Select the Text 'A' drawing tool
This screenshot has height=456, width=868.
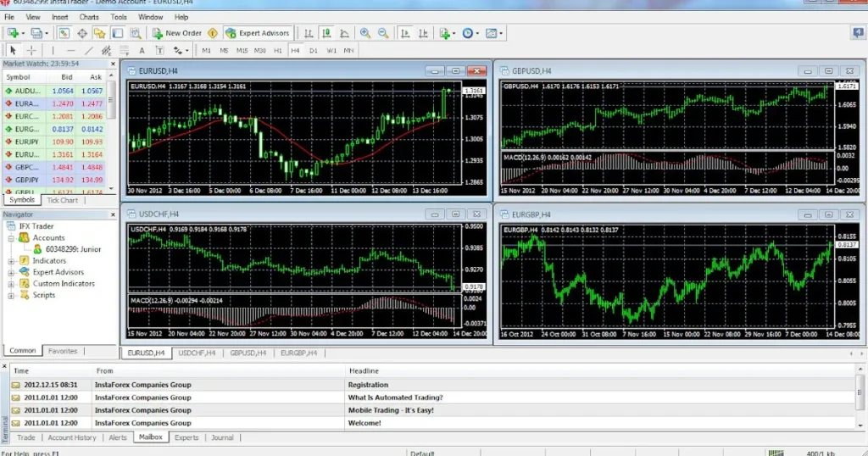tap(142, 50)
